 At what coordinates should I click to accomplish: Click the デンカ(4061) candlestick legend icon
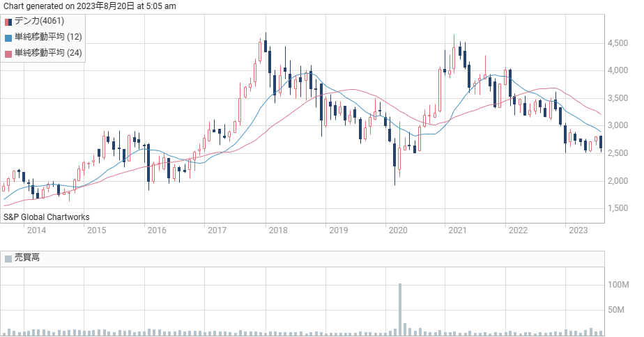8,22
